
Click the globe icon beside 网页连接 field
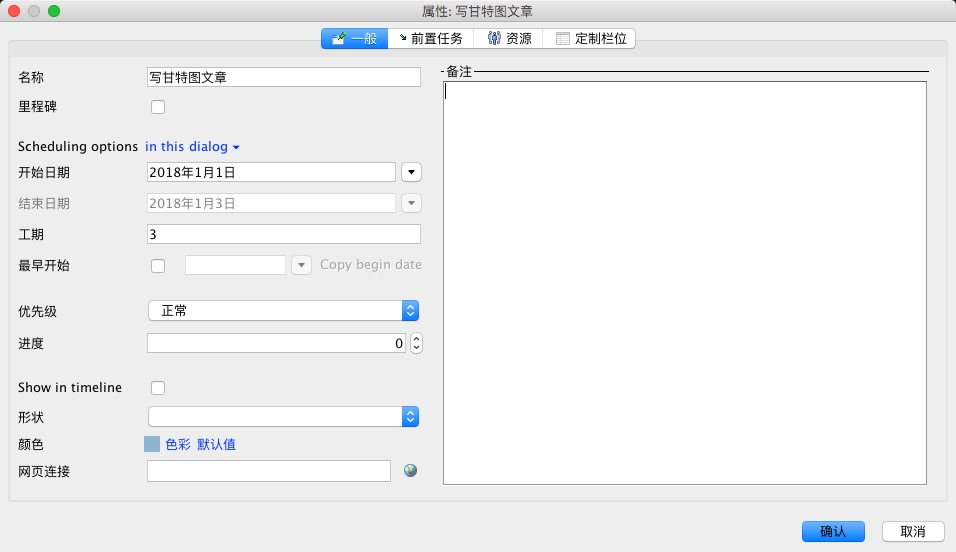pyautogui.click(x=410, y=470)
